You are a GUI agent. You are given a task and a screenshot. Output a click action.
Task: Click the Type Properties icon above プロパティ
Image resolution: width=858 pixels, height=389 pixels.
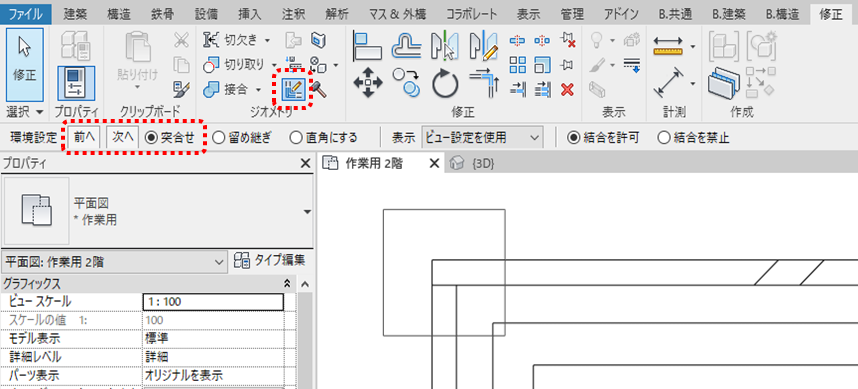(76, 45)
